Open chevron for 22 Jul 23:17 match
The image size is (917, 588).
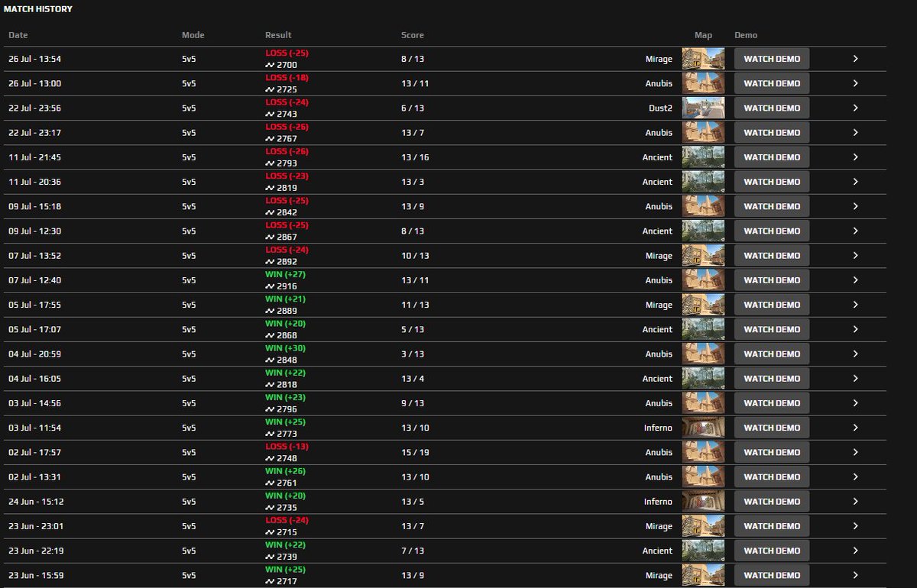coord(855,133)
